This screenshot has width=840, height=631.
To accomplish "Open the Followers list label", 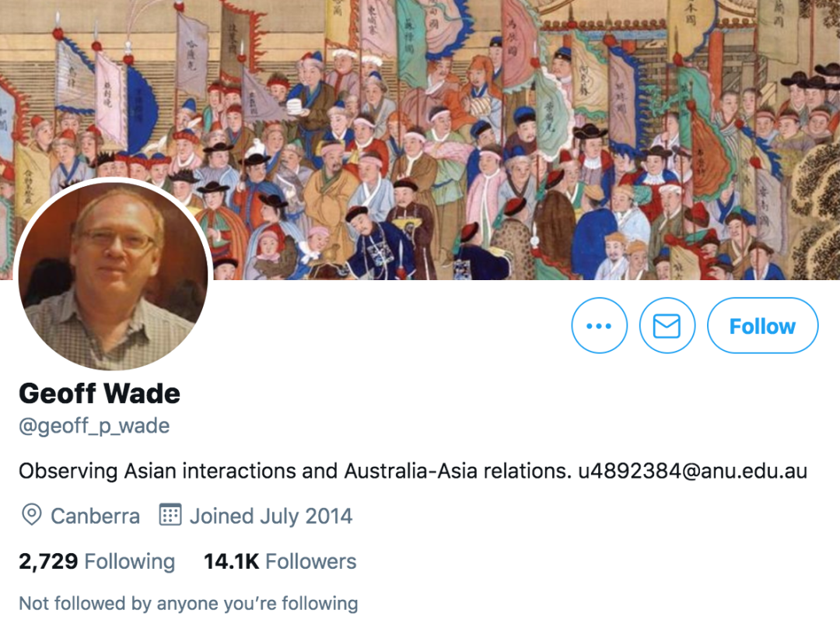I will click(x=310, y=561).
